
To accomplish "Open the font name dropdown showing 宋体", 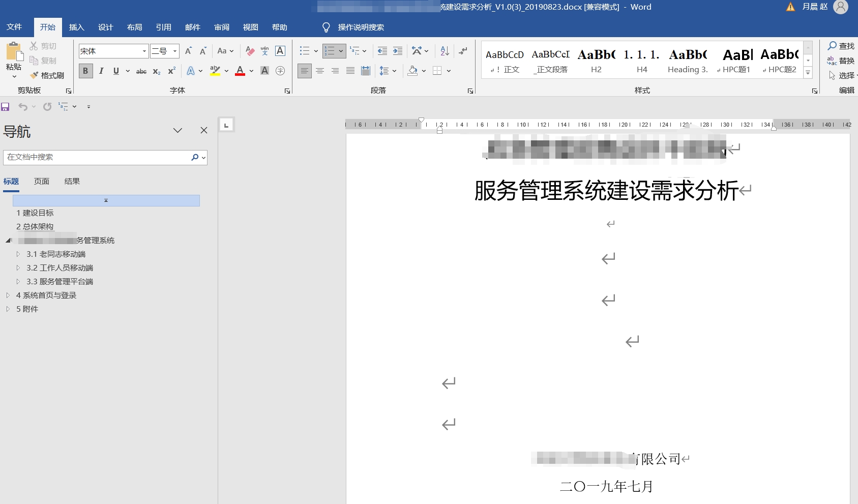I will (144, 51).
